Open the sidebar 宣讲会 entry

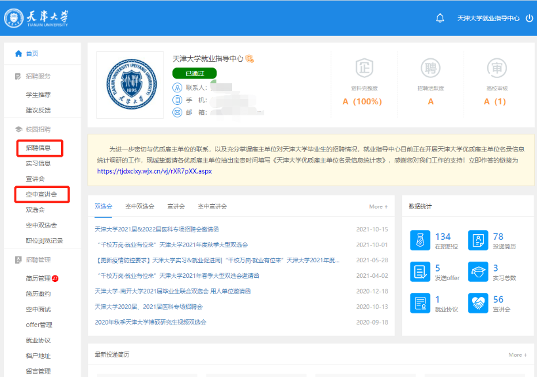pos(35,179)
